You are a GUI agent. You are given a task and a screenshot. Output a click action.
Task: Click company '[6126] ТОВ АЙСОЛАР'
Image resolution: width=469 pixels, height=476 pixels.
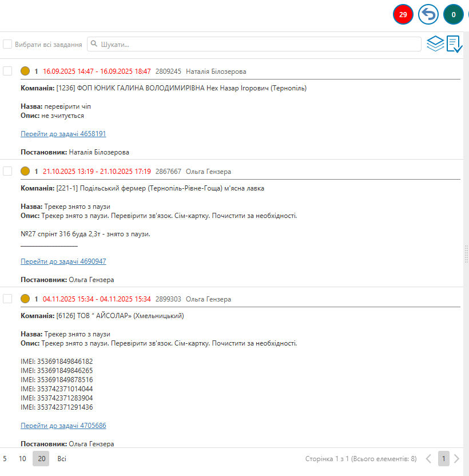click(94, 316)
